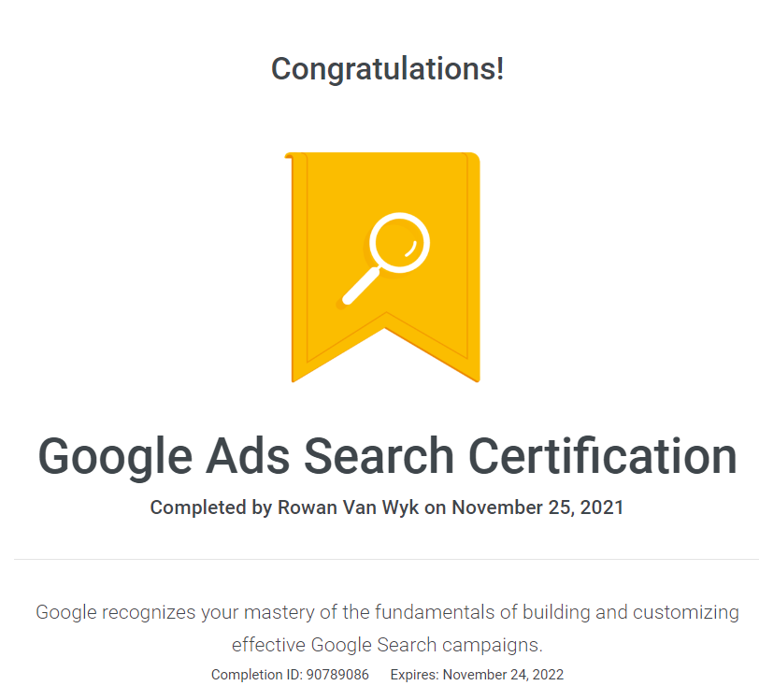Click the word Certification in the title
Viewport: 759px width, 700px height.
pos(603,455)
